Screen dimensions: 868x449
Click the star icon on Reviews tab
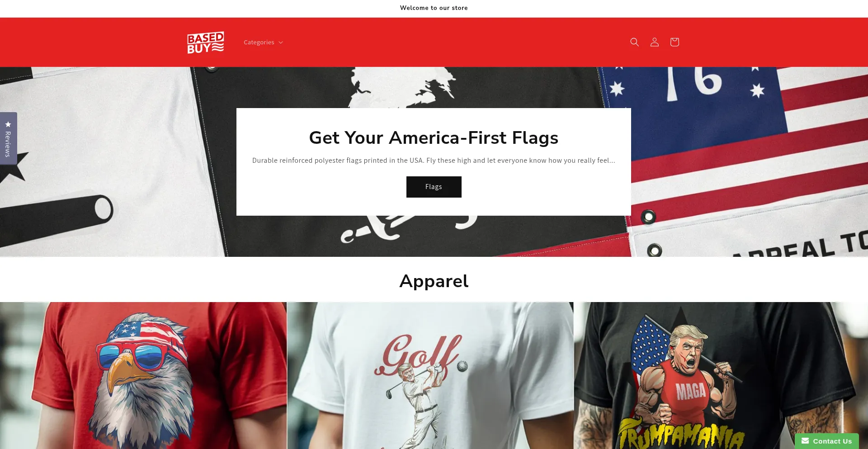[8, 124]
